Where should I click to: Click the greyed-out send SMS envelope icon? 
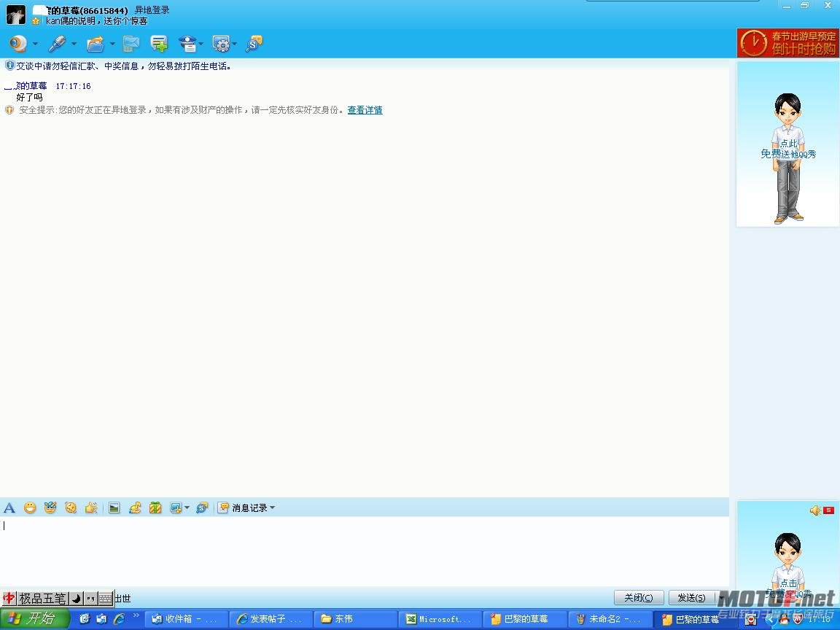click(131, 44)
